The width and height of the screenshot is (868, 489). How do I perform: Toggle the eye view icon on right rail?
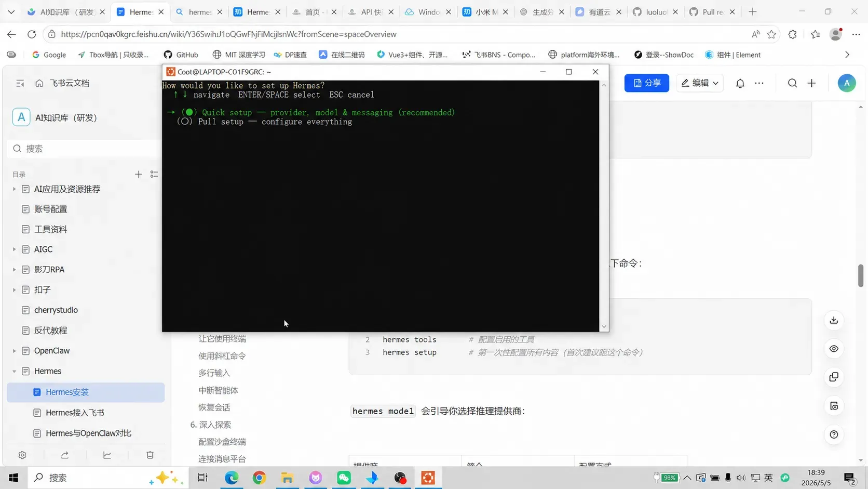(834, 349)
